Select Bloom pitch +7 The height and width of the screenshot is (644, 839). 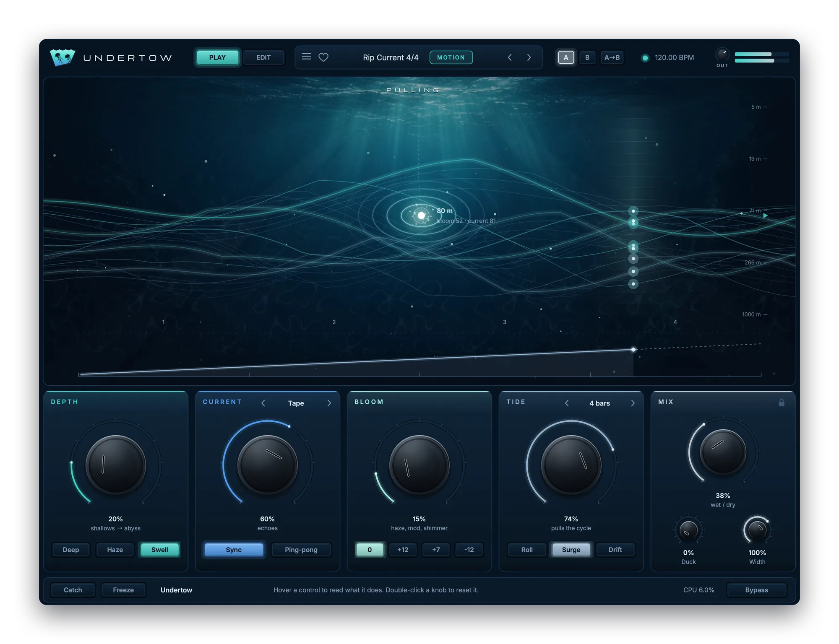point(436,550)
